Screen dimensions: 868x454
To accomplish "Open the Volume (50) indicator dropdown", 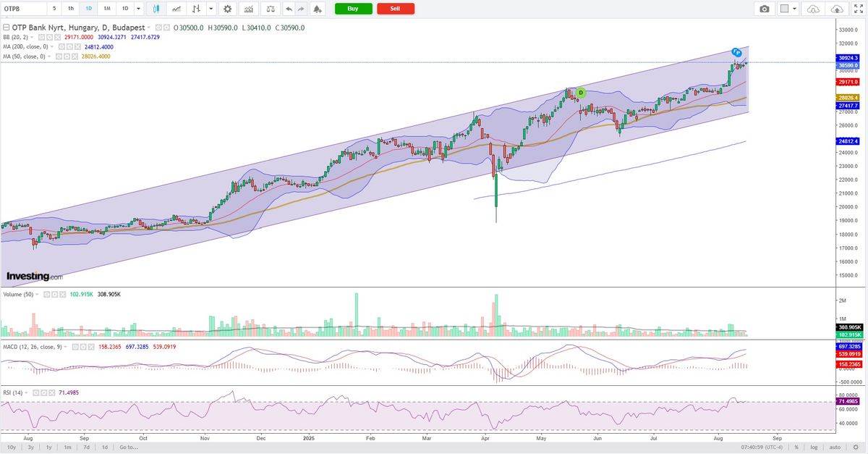I will 38,295.
